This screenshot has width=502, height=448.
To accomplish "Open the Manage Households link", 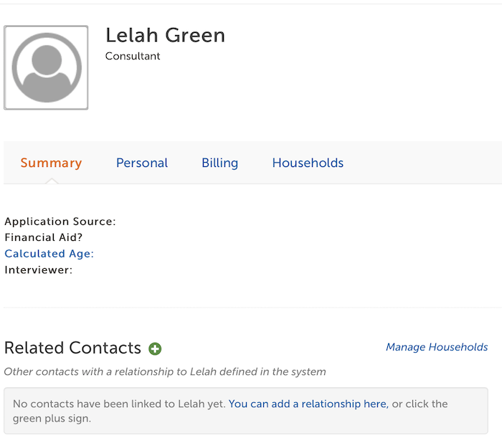I will [437, 347].
